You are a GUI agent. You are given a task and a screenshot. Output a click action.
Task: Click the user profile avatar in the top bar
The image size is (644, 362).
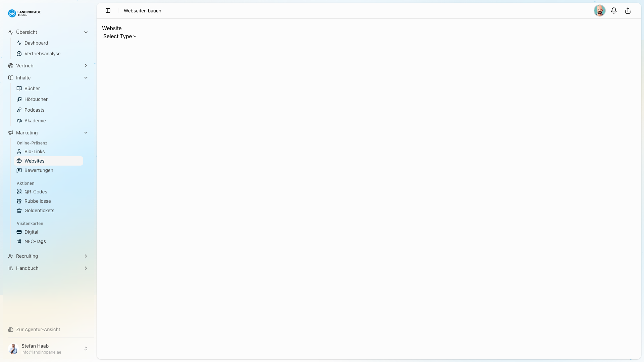pos(600,10)
